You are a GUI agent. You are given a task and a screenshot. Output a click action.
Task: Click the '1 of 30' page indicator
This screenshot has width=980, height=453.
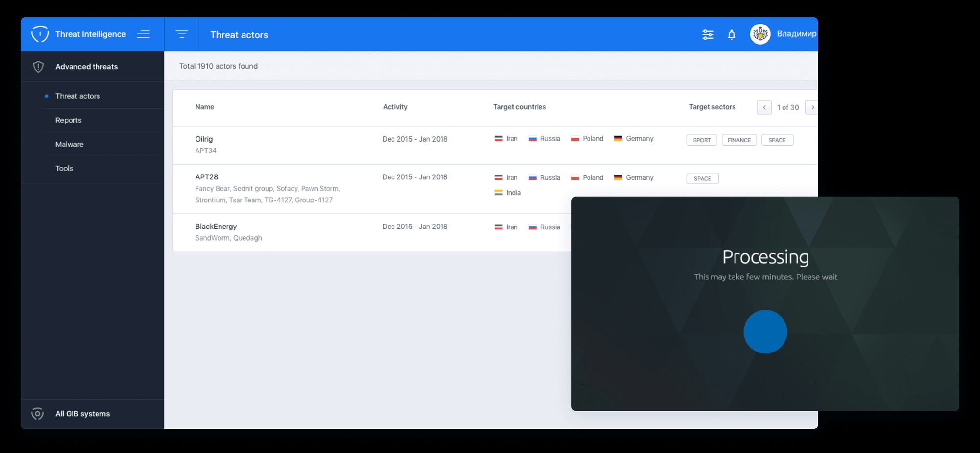tap(788, 107)
